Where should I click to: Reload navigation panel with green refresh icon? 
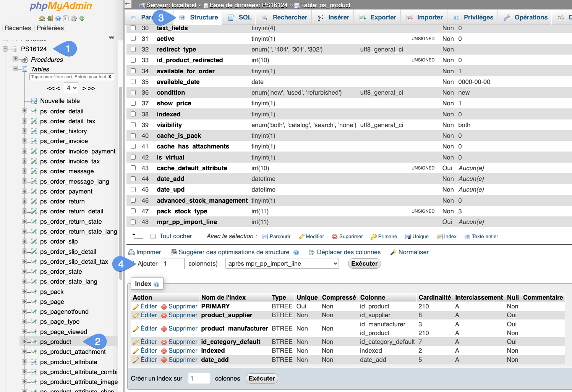82,18
